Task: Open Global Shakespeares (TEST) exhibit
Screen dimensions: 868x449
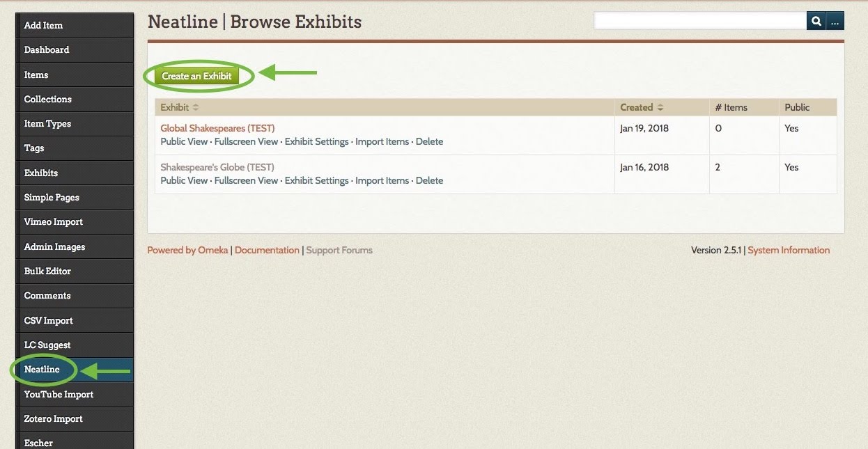Action: (217, 128)
